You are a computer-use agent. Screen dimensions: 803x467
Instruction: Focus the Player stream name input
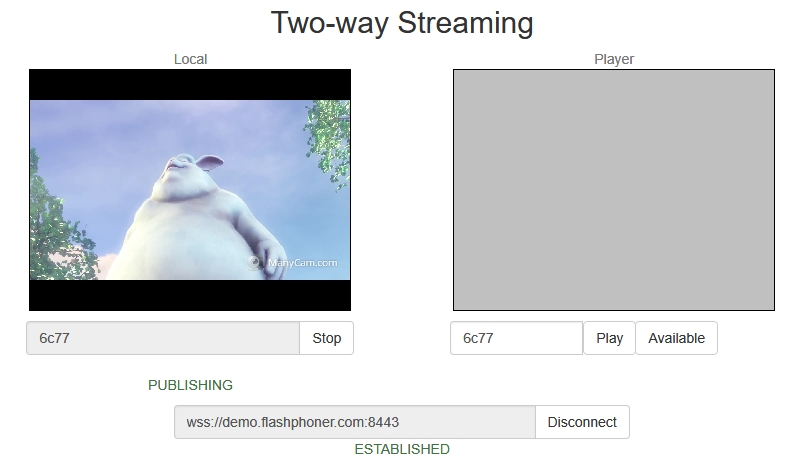[x=516, y=338]
